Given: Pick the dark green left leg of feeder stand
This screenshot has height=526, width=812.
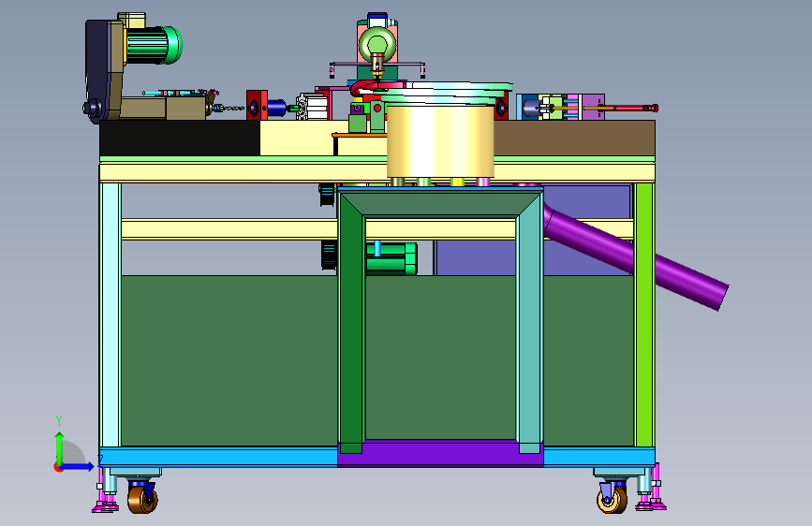Looking at the screenshot, I should coord(351,326).
